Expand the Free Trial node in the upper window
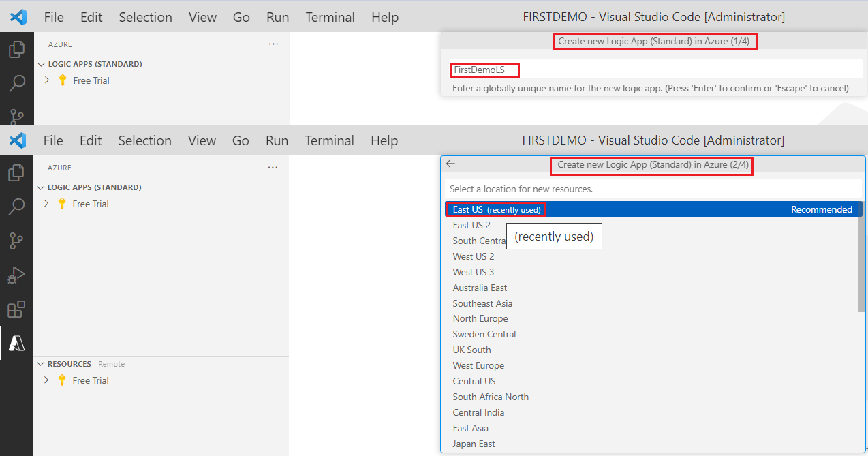The width and height of the screenshot is (868, 456). point(46,80)
